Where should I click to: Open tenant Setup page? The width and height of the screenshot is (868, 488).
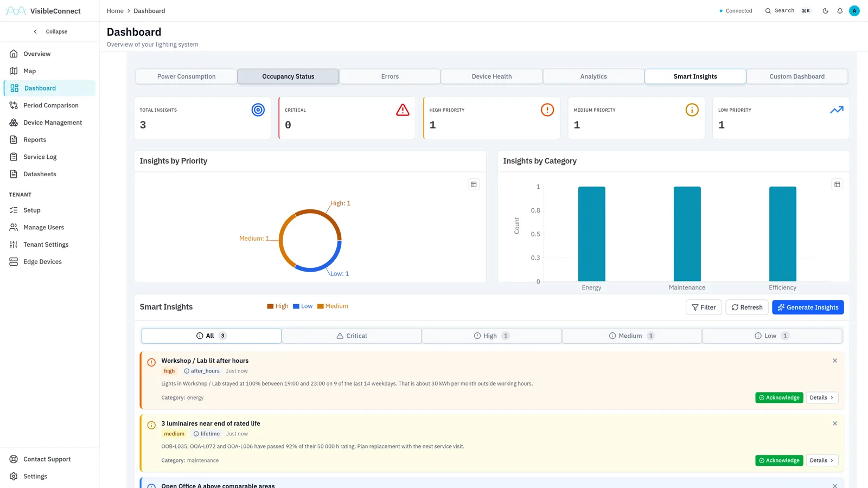tap(49, 210)
